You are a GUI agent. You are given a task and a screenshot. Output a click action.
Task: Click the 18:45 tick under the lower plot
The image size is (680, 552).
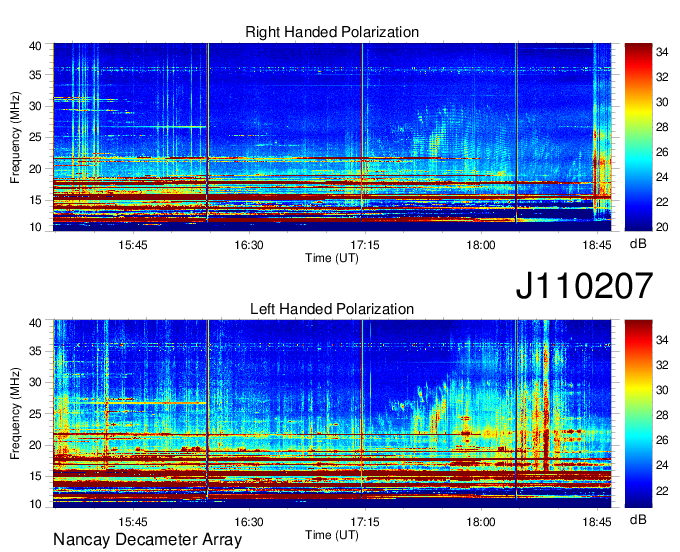(597, 522)
